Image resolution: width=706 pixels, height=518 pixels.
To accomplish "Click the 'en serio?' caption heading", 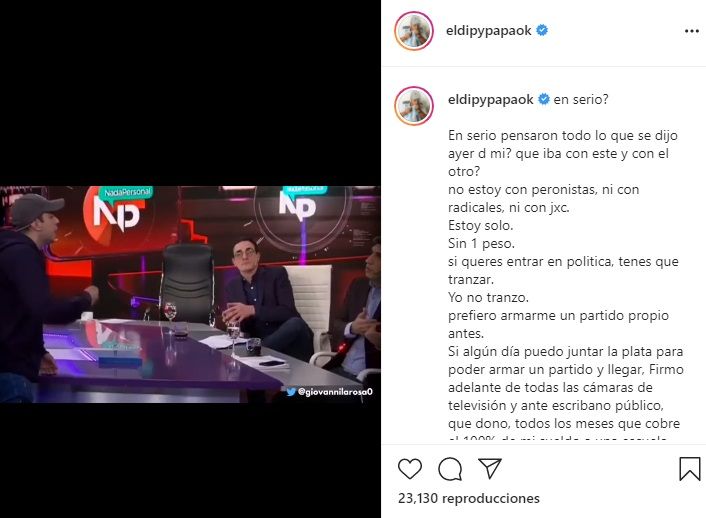I will 581,100.
